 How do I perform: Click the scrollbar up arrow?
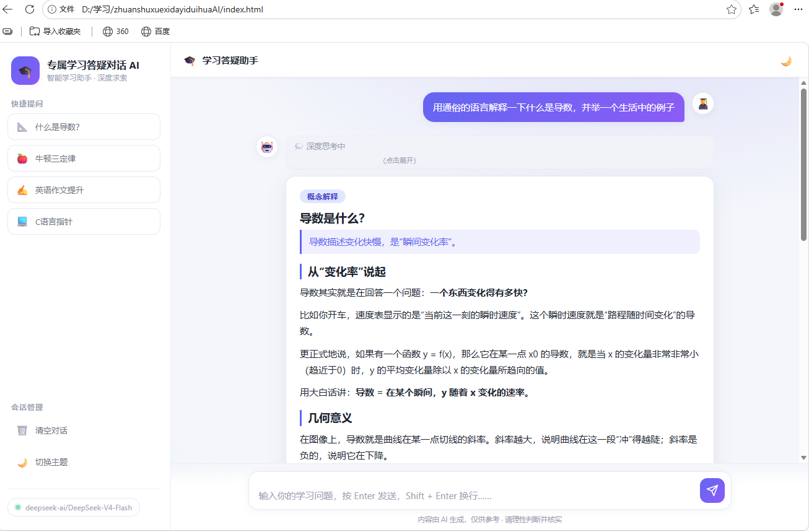click(803, 82)
